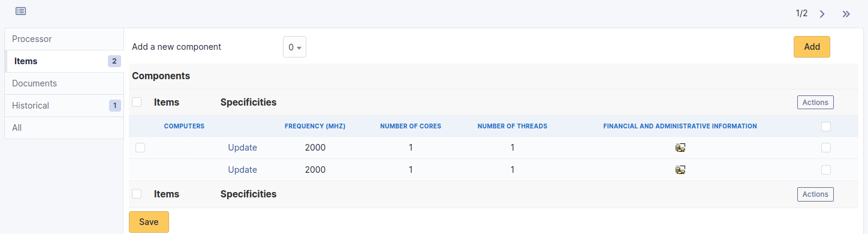Viewport: 868px width, 234px height.
Task: Toggle the checkbox in the financial header column
Action: point(826,127)
